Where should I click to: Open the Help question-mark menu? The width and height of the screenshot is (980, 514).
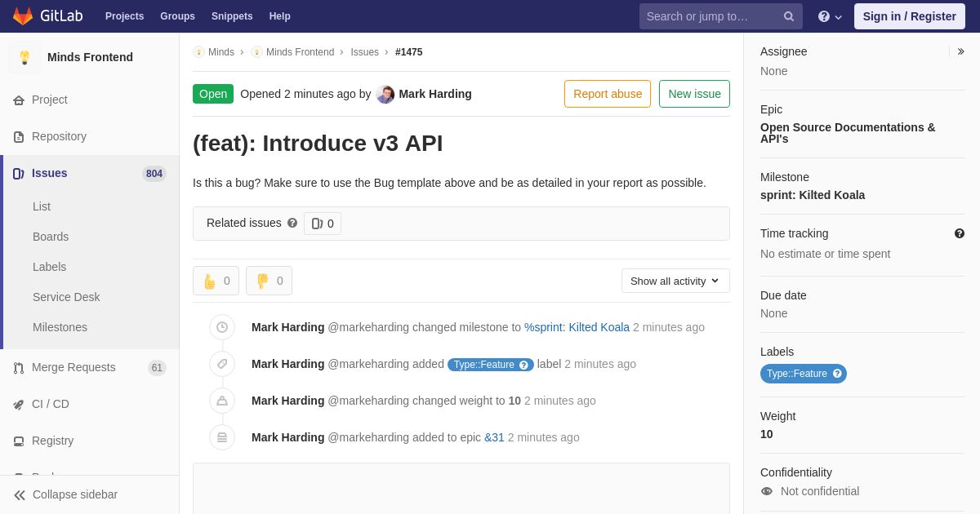click(830, 16)
